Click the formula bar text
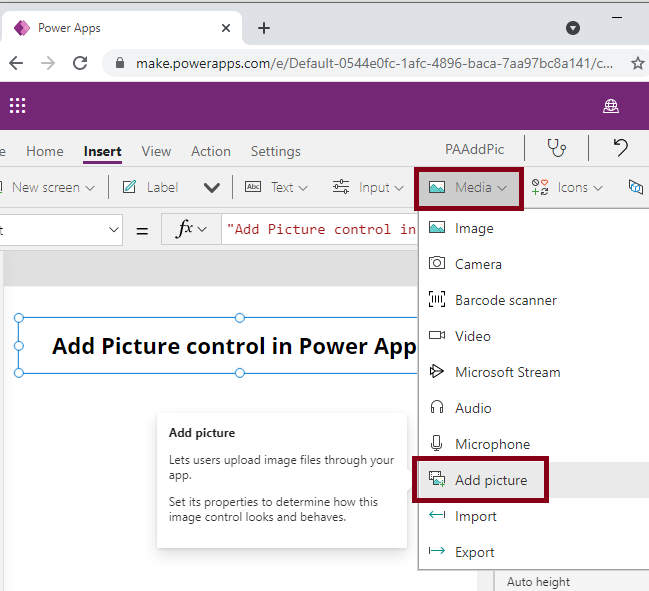Viewport: 649px width, 591px height. [x=321, y=229]
